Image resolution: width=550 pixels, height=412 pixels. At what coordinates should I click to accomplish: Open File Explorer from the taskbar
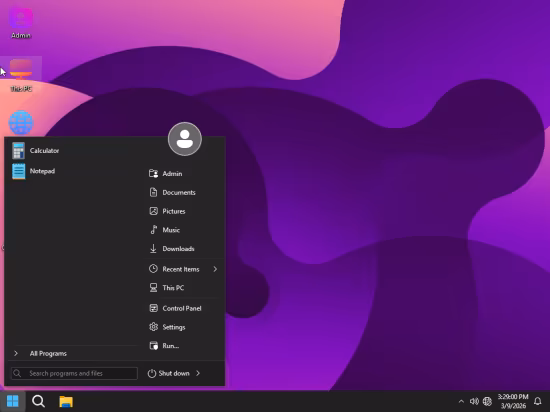(66, 401)
